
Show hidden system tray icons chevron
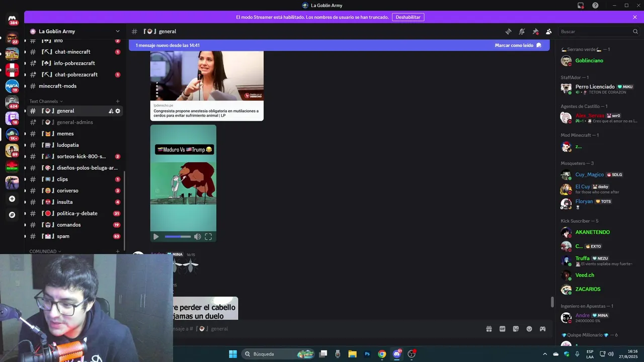(545, 354)
